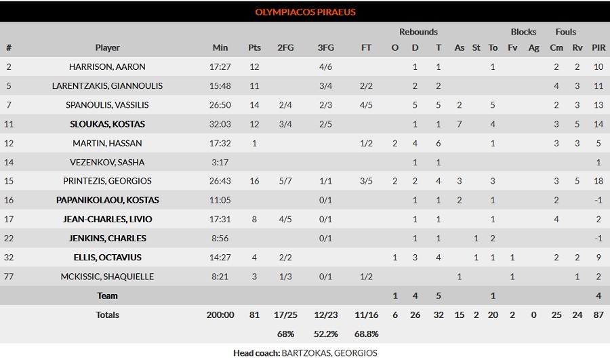Image resolution: width=610 pixels, height=364 pixels.
Task: Click head coach BARTZOKAS, GEORGIOS name
Action: point(329,353)
